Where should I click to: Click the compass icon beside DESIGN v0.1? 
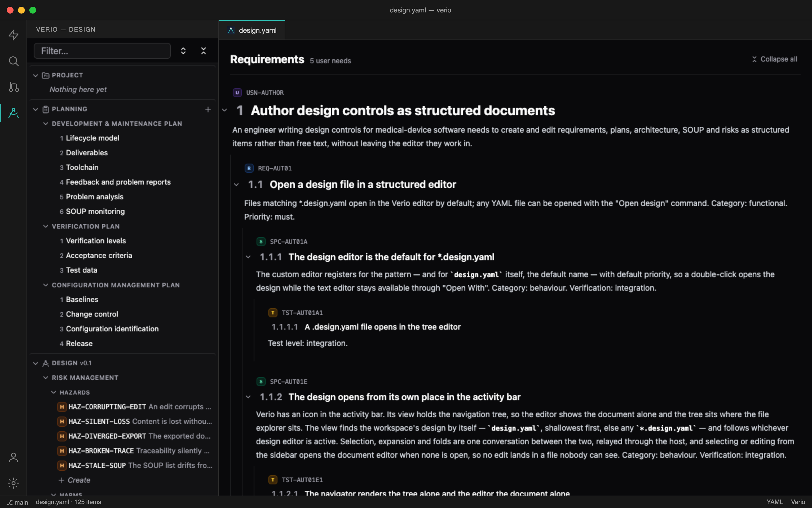point(46,363)
